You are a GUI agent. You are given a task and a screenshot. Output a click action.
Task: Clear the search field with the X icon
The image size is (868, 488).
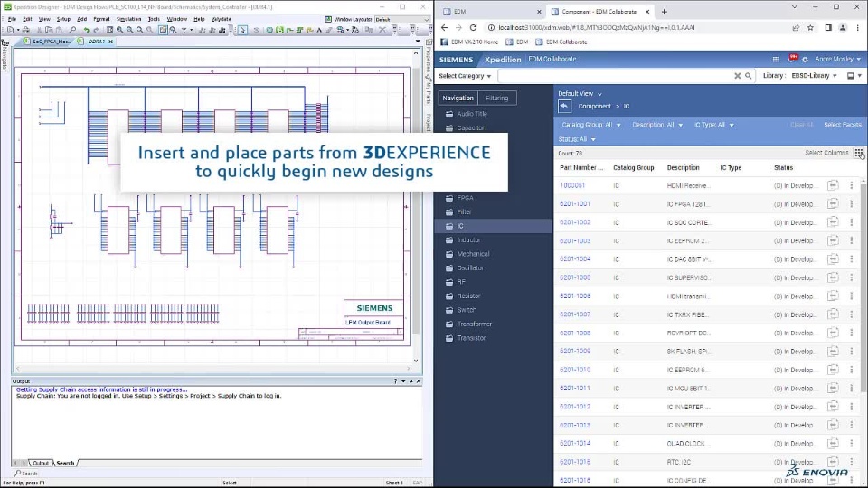coord(738,76)
